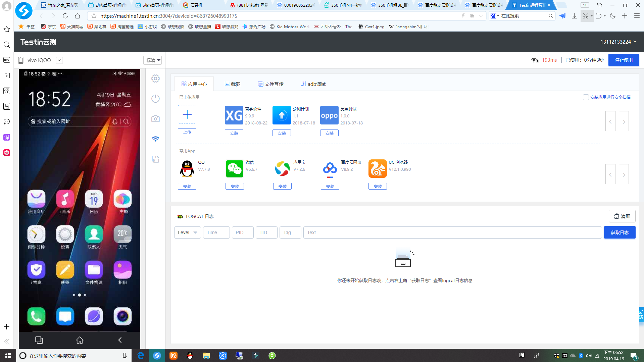Click the blue WiFi network icon

point(155,139)
